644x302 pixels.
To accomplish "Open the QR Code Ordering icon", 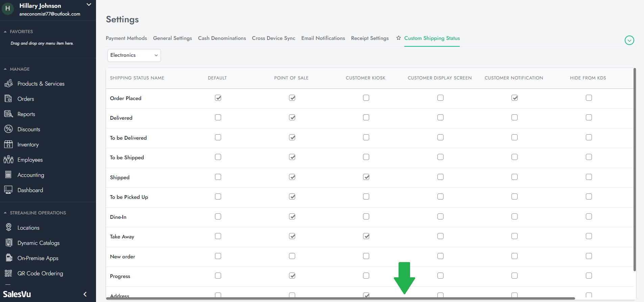I will (8, 273).
